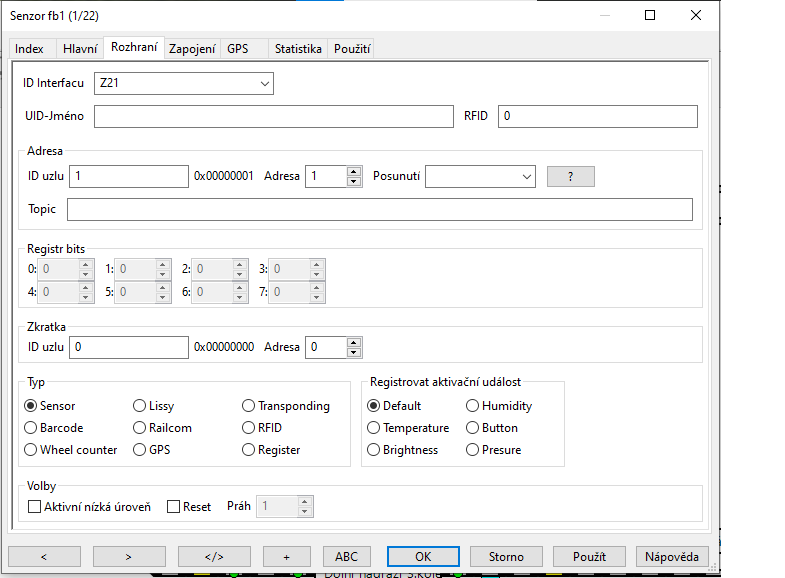The height and width of the screenshot is (578, 785).
Task: Click the Adresa ID uzlu field
Action: point(129,176)
